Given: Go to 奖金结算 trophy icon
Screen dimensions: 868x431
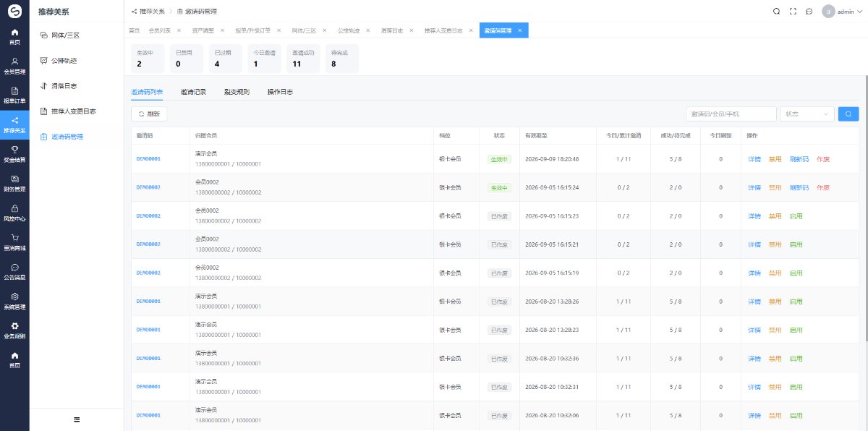Looking at the screenshot, I should 14,149.
